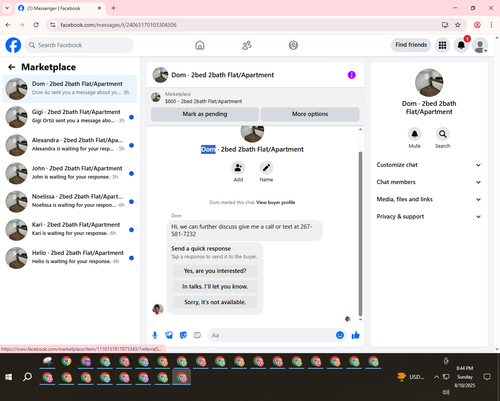The image size is (500, 401).
Task: Open Helio 2bed 2bath conversation
Action: tap(69, 258)
